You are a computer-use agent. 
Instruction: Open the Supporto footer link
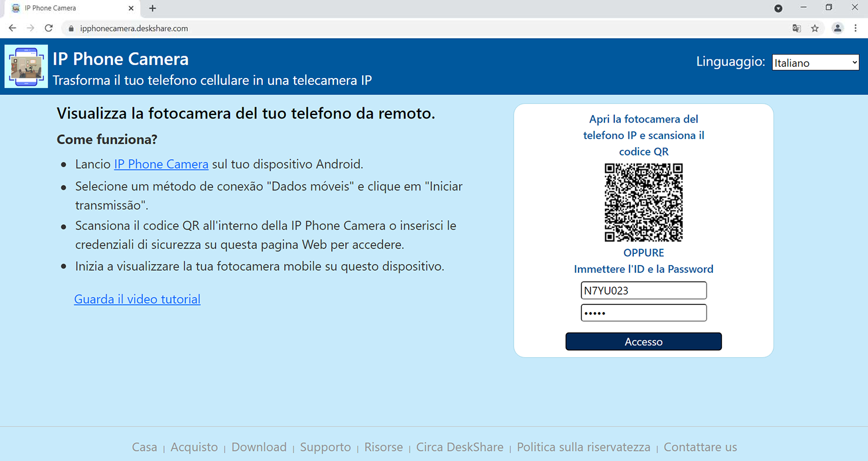pyautogui.click(x=325, y=447)
